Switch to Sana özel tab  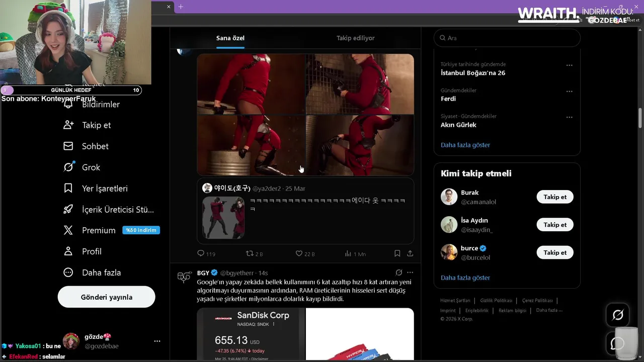click(x=230, y=38)
